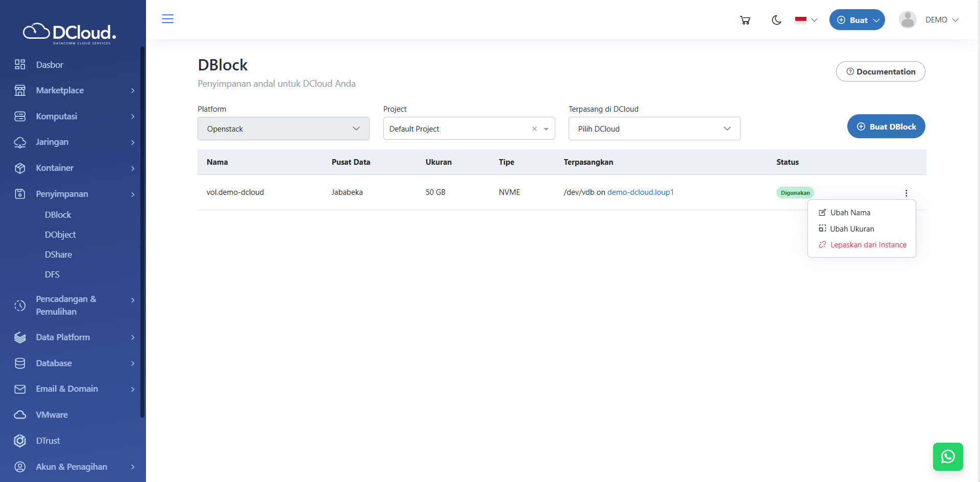Click the Dasbor dashboard icon
Image resolution: width=980 pixels, height=482 pixels.
(x=20, y=65)
